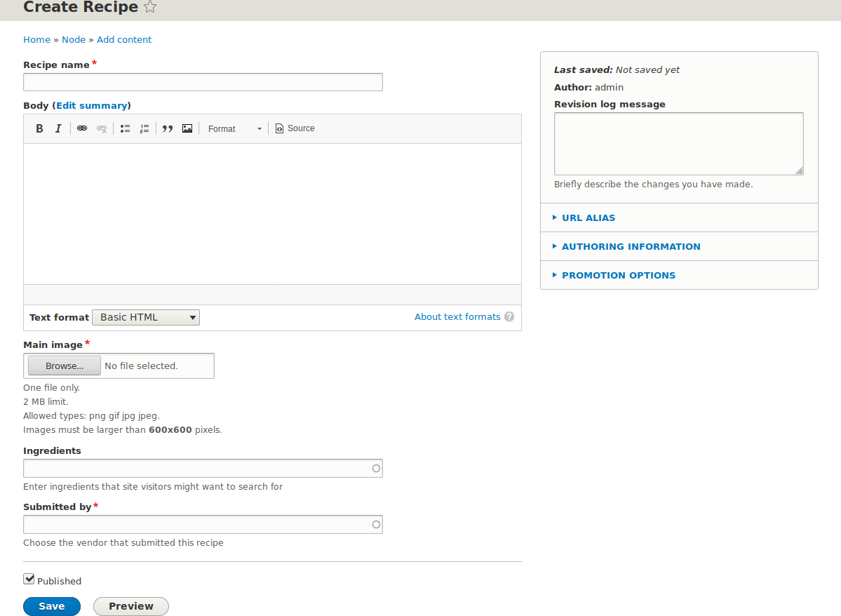Open the Text format dropdown
Image resolution: width=841 pixels, height=616 pixels.
(145, 317)
